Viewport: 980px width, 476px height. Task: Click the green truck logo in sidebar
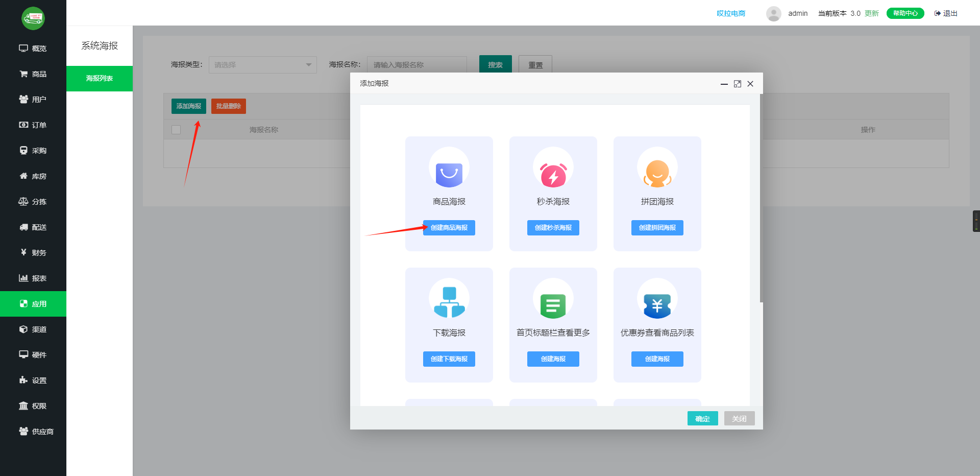coord(33,18)
